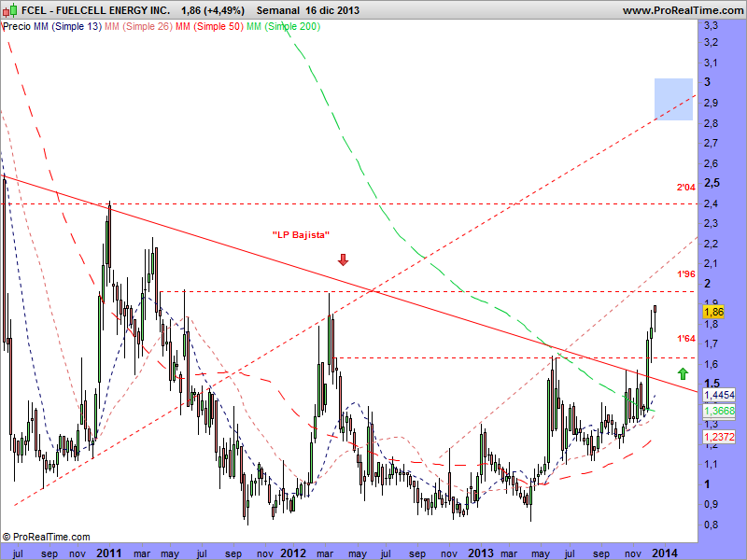Viewport: 747px width, 560px height.
Task: Click the 2,7 price axis label
Action: 711,143
